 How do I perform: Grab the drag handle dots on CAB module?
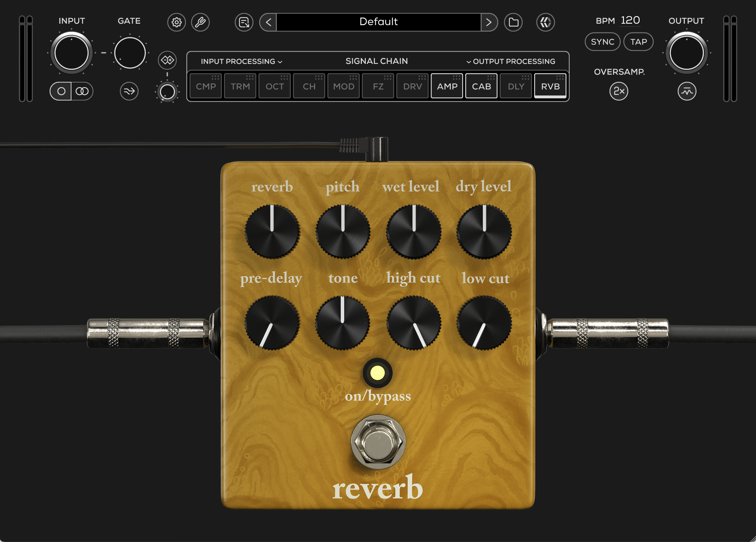click(x=491, y=77)
